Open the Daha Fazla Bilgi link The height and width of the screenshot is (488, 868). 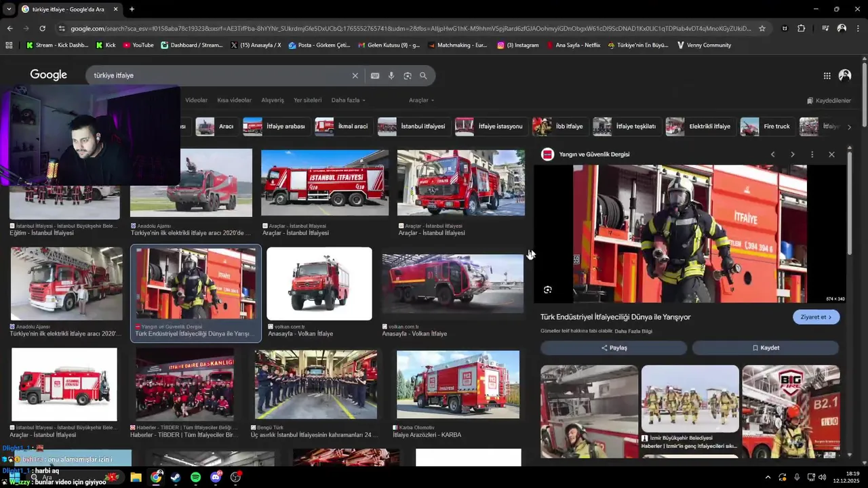tap(633, 331)
